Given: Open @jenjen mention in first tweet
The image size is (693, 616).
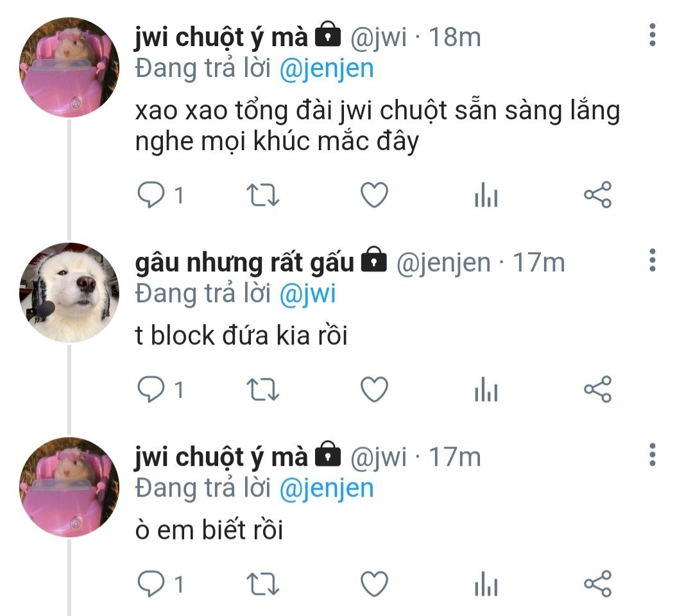Looking at the screenshot, I should [x=327, y=69].
